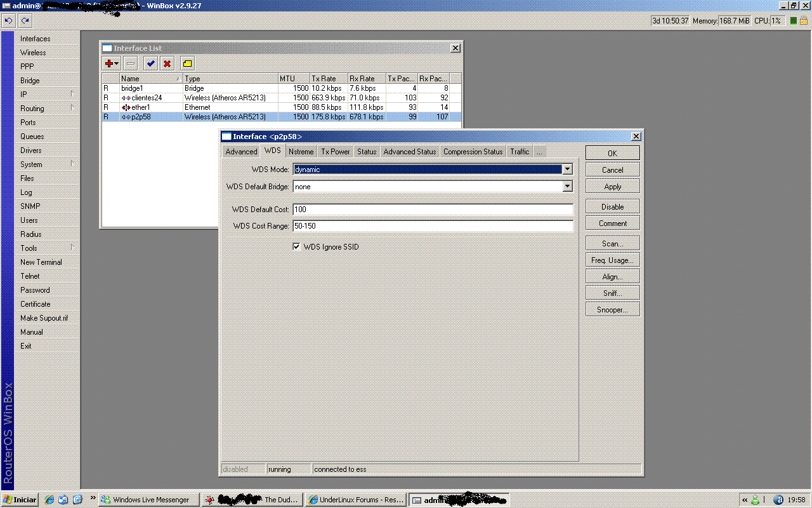Click the red X Disable icon
The image size is (812, 508).
pos(167,63)
